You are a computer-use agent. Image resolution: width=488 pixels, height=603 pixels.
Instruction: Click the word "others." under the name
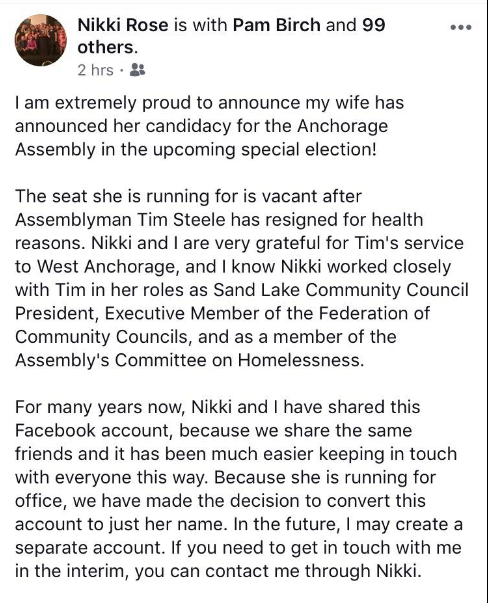pyautogui.click(x=107, y=47)
